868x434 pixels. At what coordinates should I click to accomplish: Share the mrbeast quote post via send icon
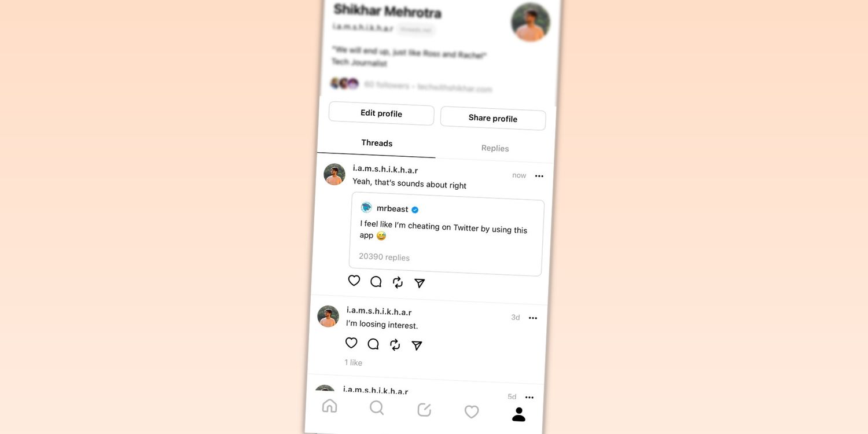(420, 283)
